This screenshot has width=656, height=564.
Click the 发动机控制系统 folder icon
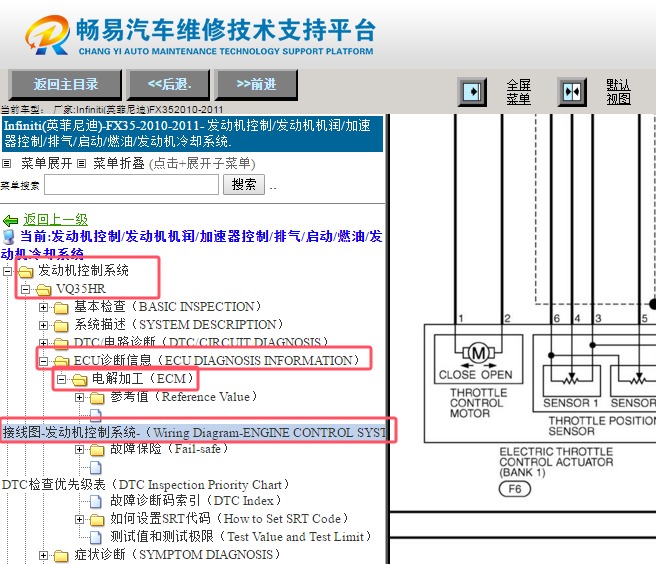pyautogui.click(x=26, y=272)
